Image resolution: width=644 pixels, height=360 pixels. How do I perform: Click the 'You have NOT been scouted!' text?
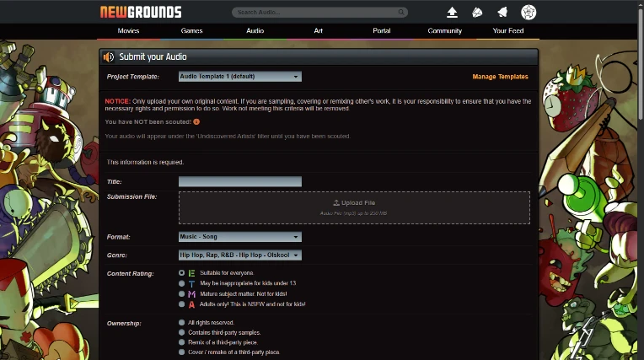click(x=148, y=121)
